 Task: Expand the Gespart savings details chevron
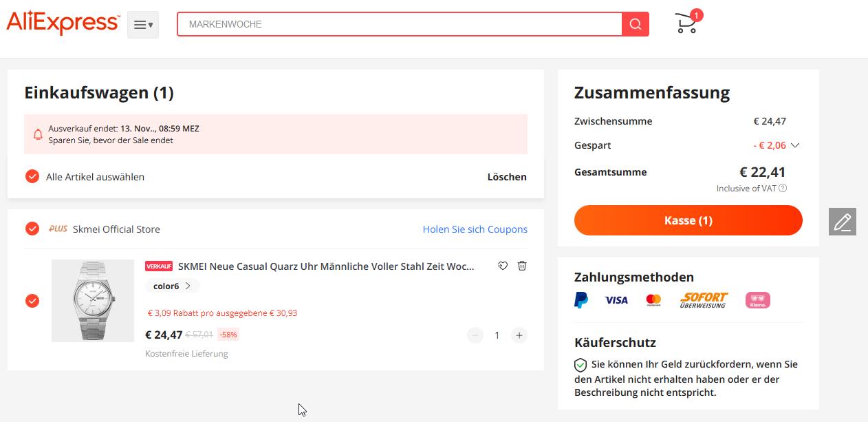(x=795, y=145)
